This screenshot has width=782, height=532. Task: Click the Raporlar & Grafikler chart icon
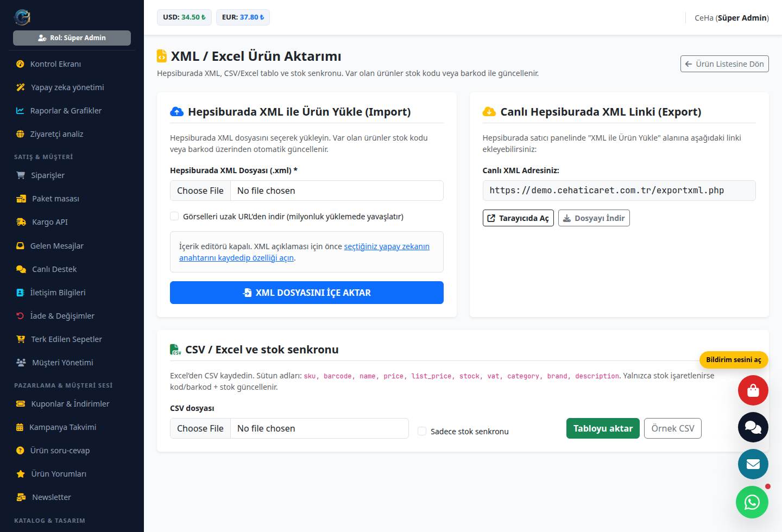pyautogui.click(x=20, y=111)
